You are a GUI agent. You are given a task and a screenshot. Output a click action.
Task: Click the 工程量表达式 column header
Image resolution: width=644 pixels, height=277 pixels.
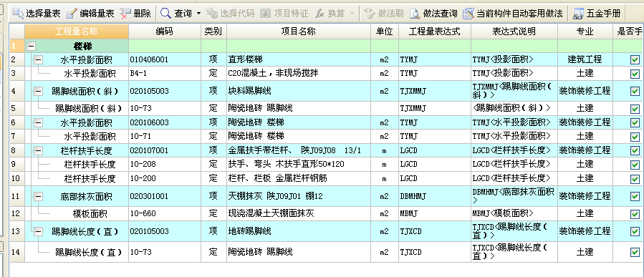[435, 31]
